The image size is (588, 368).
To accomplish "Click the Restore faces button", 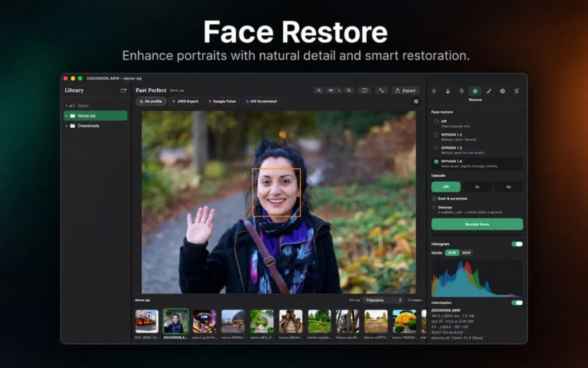I will [x=477, y=224].
